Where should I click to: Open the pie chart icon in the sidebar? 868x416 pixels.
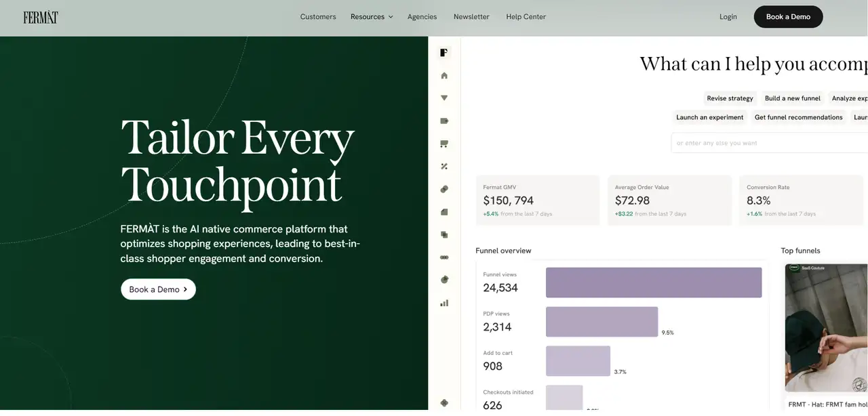[x=444, y=279]
